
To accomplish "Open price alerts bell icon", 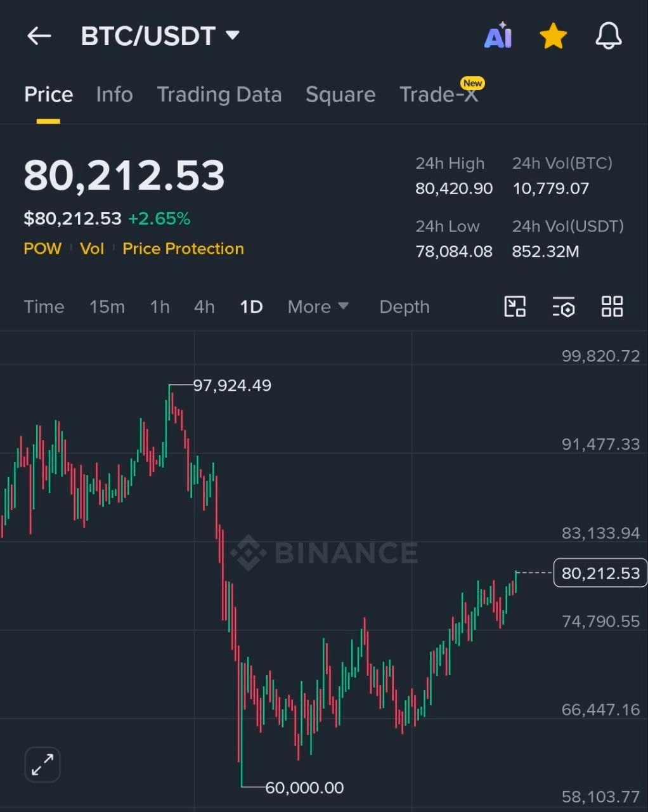I will click(608, 36).
